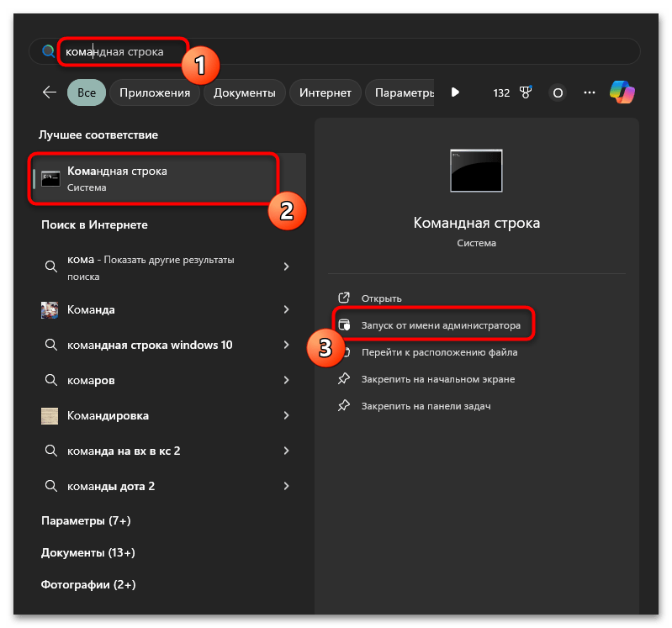Open 'Фотографии (2+)' results group
This screenshot has width=672, height=628.
click(88, 585)
